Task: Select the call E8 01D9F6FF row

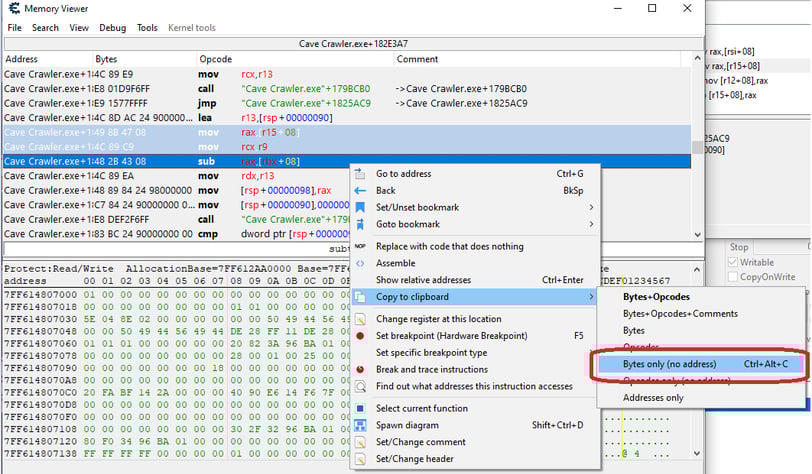Action: tap(347, 89)
